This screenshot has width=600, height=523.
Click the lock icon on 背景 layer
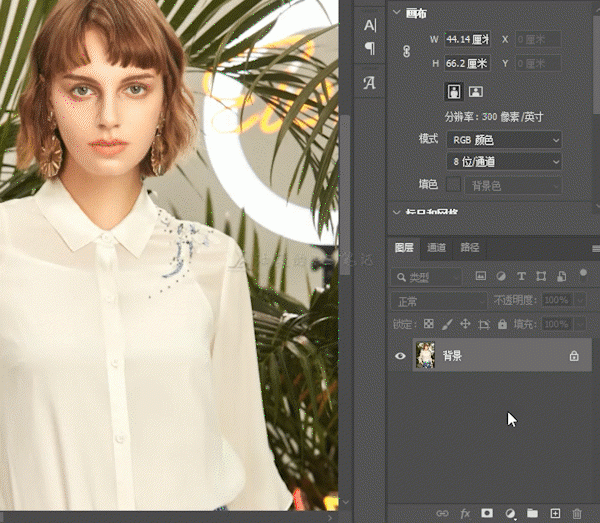[574, 356]
